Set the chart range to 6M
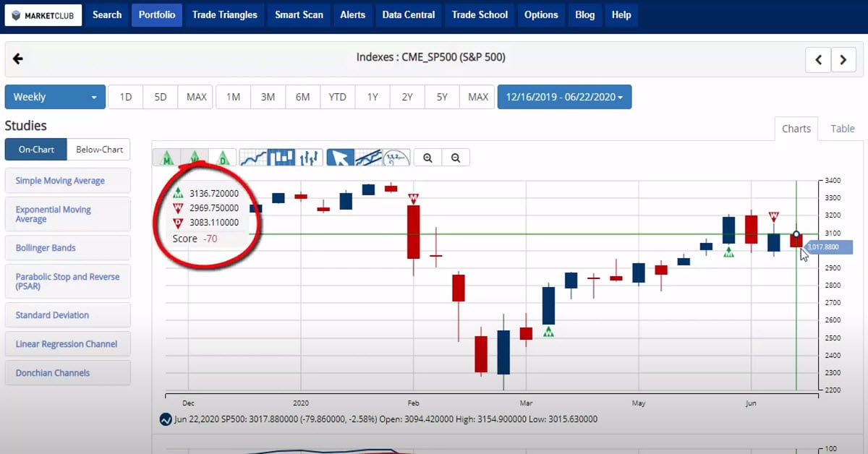 click(x=302, y=97)
